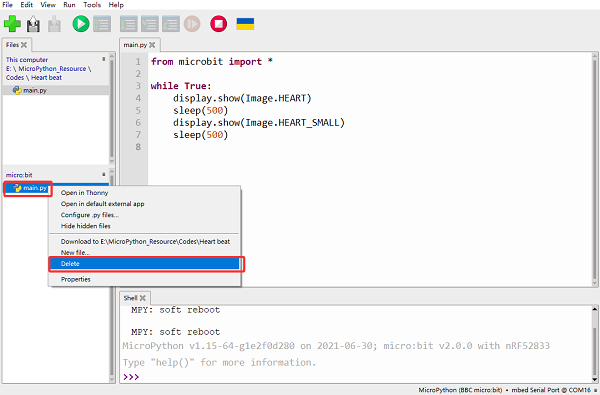600x395 pixels.
Task: Choose Properties in context menu
Action: pos(145,279)
